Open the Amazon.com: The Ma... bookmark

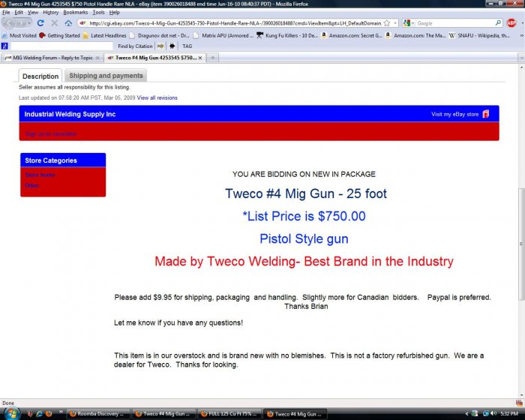pos(415,35)
